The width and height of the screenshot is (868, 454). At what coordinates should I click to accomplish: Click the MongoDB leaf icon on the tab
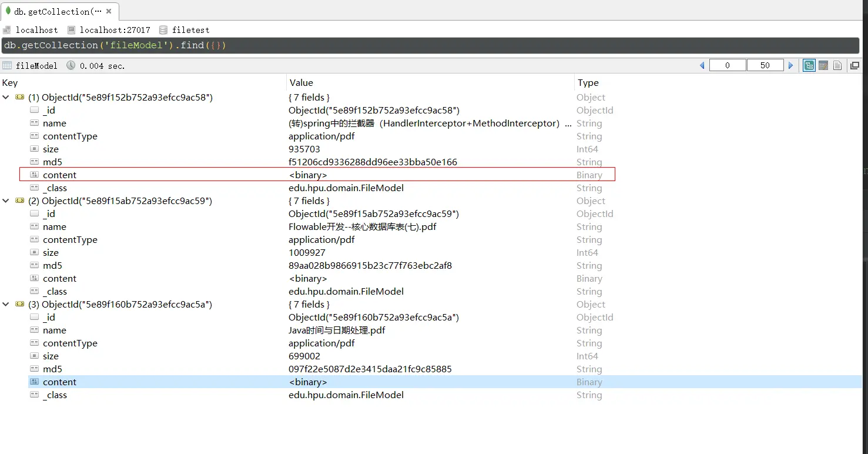pos(9,11)
